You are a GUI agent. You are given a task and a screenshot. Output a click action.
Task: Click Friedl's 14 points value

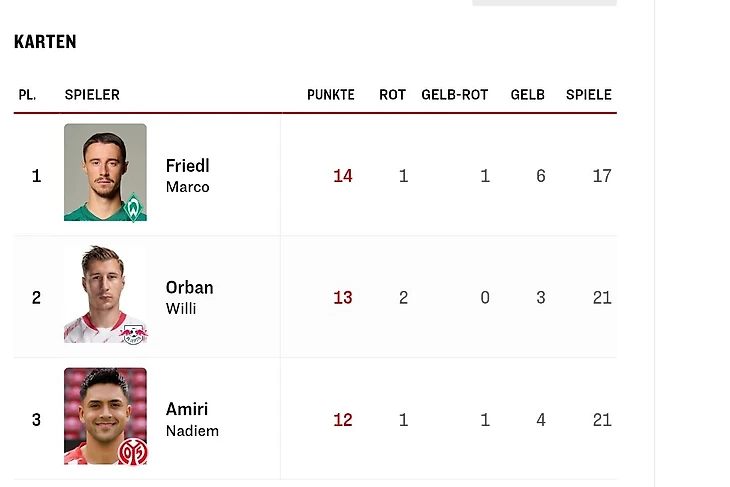pyautogui.click(x=343, y=176)
